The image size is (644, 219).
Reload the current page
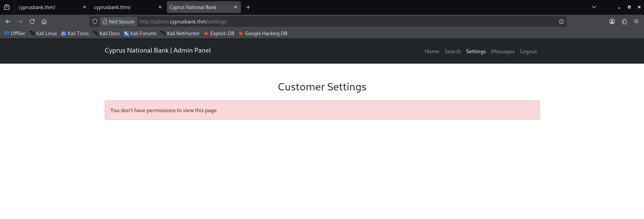point(32,21)
